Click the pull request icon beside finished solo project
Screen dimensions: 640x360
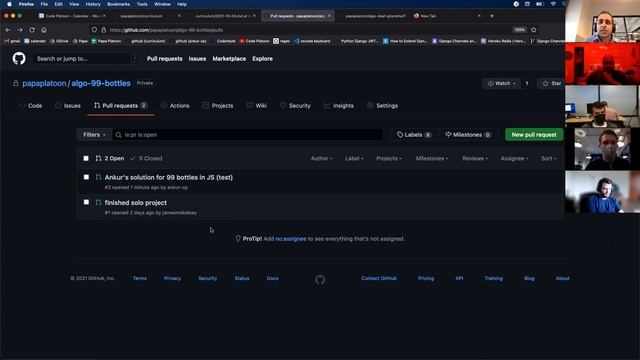98,202
